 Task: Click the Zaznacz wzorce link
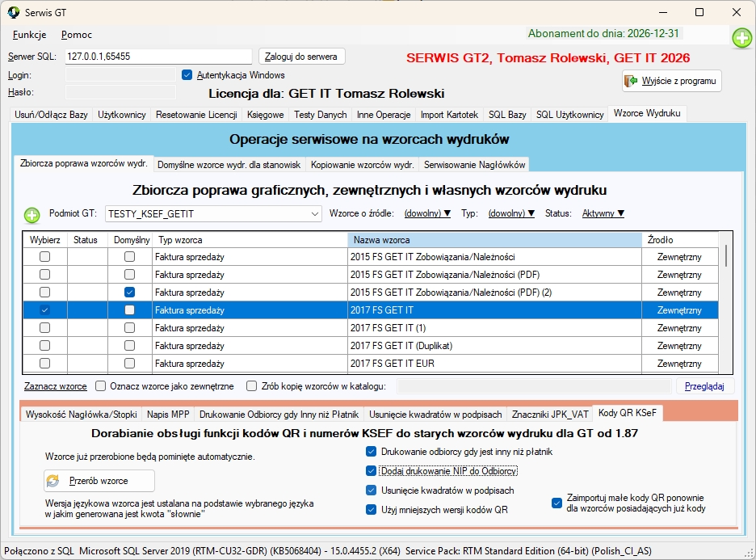pos(55,386)
